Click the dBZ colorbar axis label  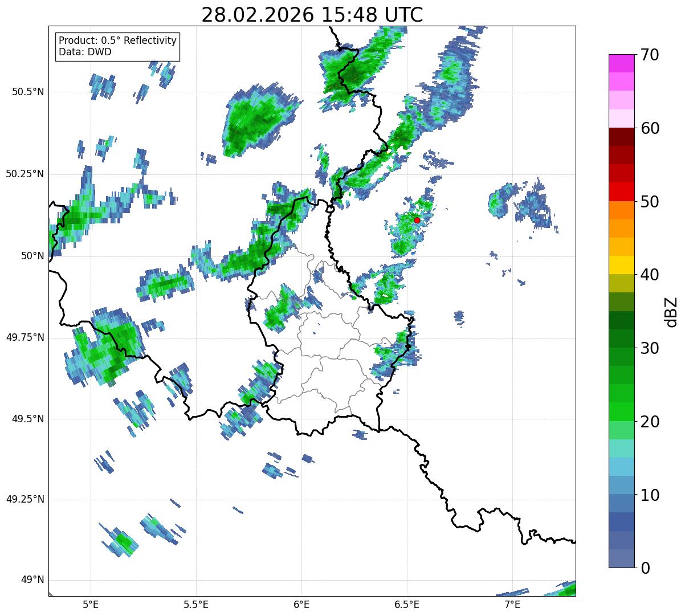pos(671,312)
